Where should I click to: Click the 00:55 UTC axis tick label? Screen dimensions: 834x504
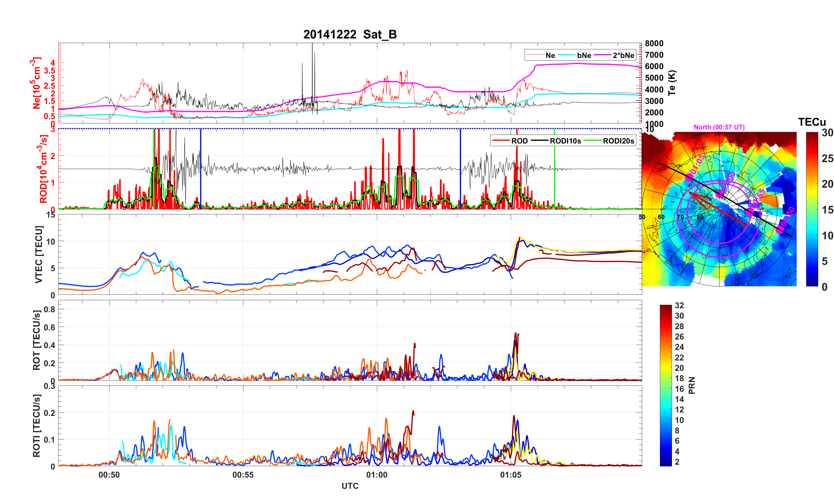(243, 474)
